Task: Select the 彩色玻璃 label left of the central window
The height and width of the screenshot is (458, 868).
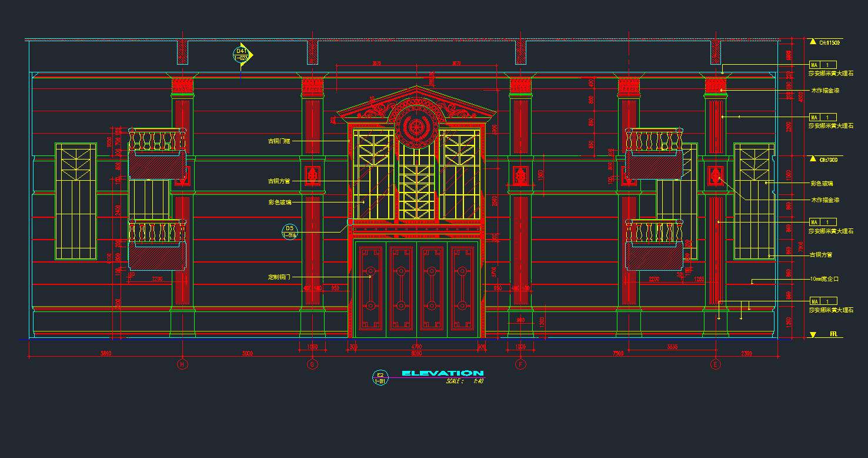Action: point(279,202)
